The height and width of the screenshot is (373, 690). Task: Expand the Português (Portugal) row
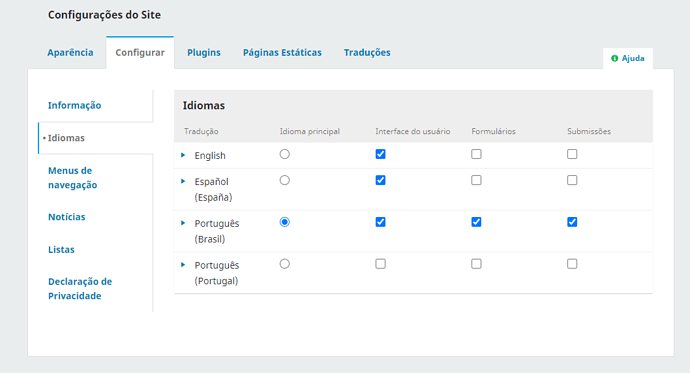click(183, 265)
